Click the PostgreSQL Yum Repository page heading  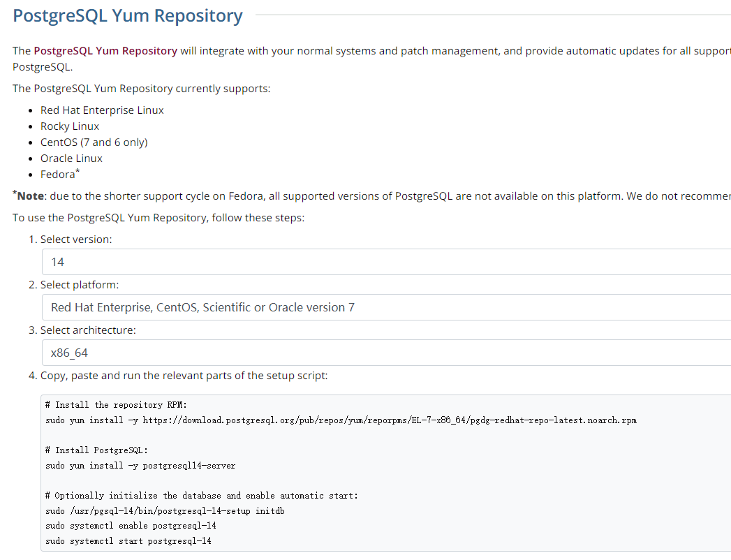[x=128, y=16]
